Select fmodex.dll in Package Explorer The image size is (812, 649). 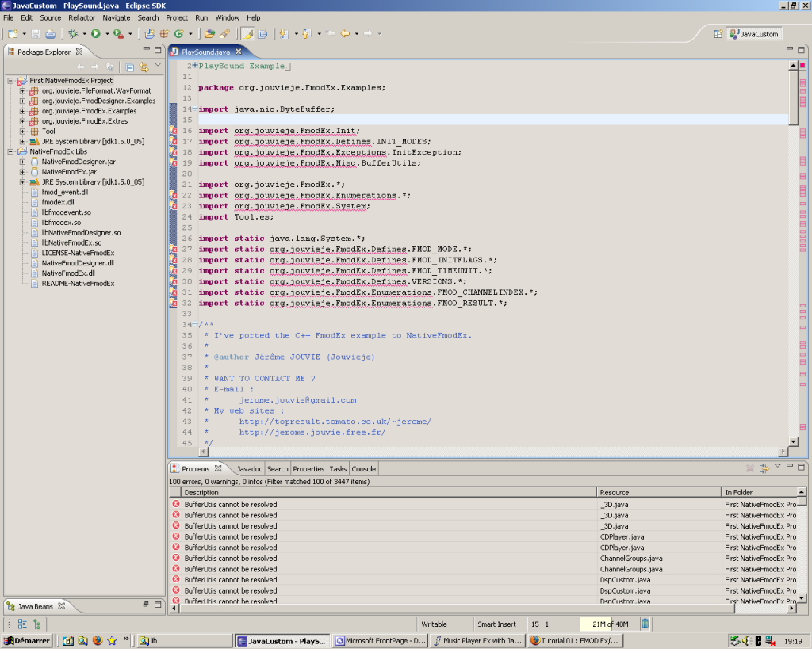(58, 202)
